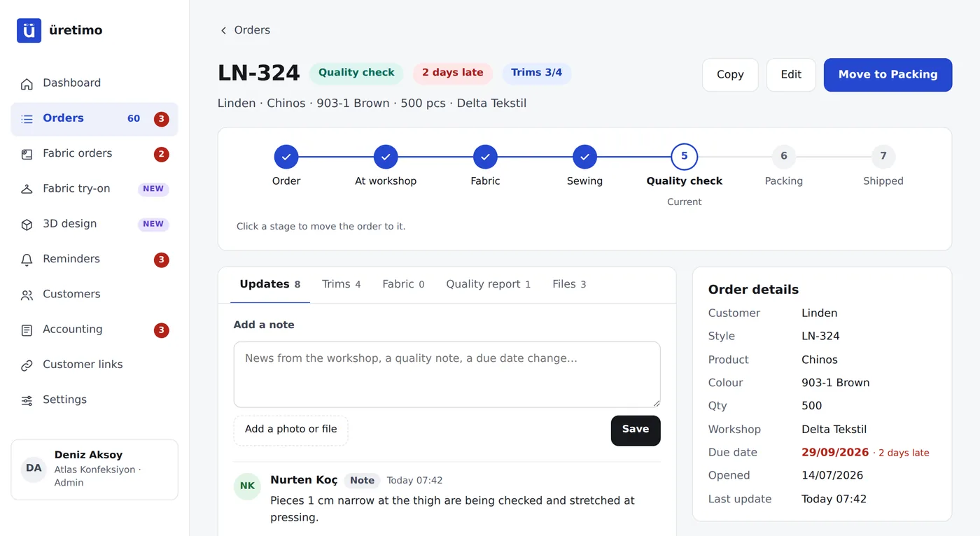Click Add a photo or file
Image resolution: width=980 pixels, height=536 pixels.
click(x=290, y=430)
